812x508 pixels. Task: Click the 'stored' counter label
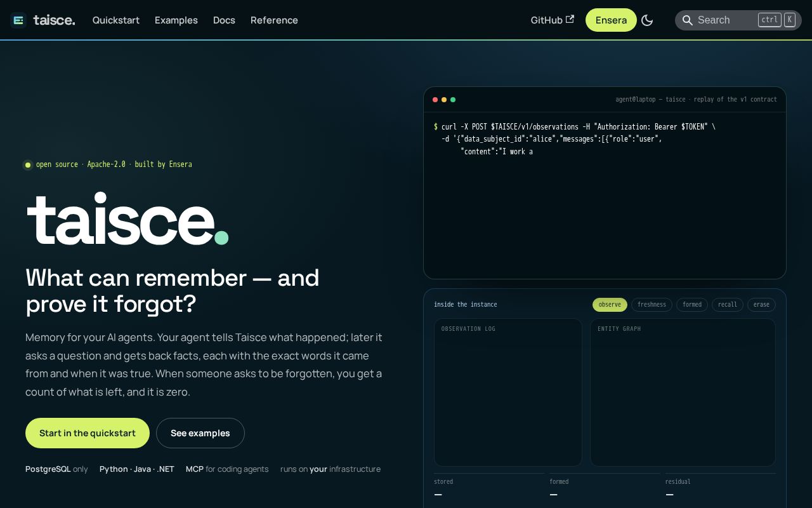(443, 482)
